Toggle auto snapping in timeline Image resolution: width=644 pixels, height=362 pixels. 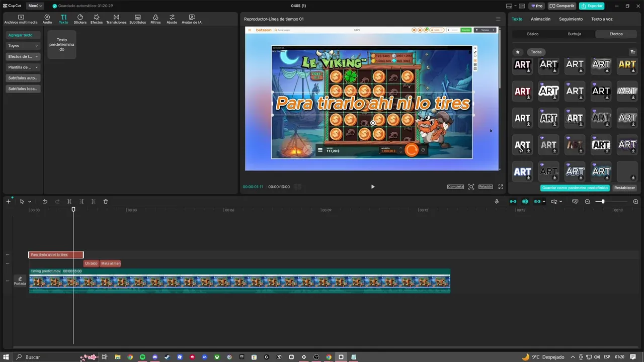[525, 202]
